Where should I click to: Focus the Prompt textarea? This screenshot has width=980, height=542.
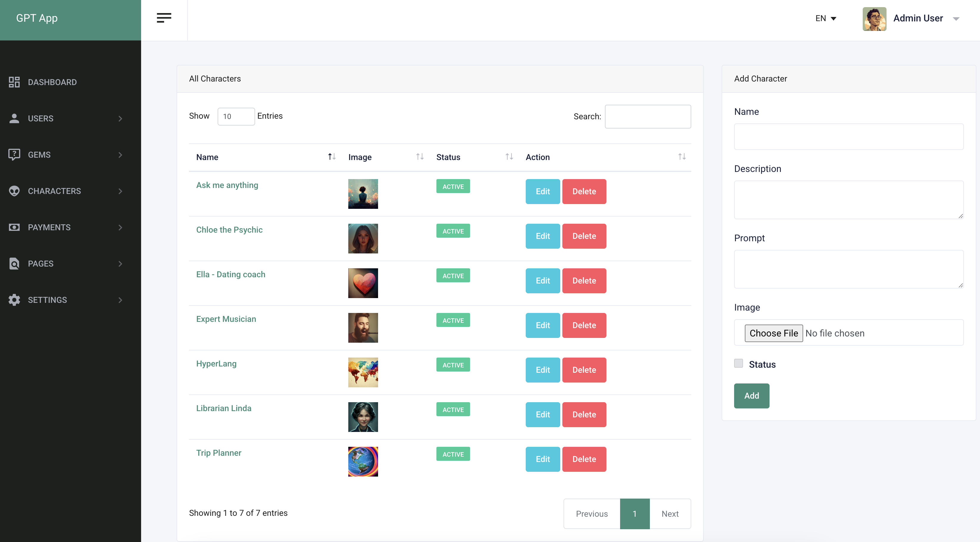848,269
